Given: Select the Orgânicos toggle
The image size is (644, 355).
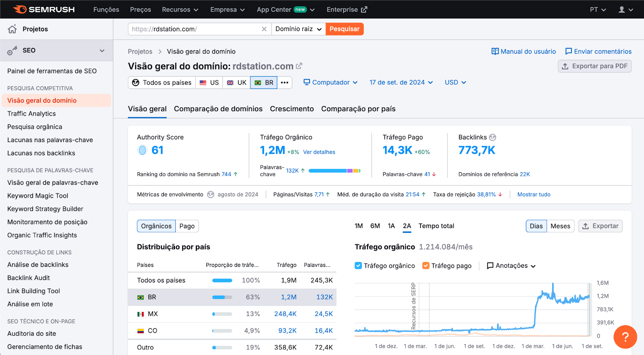Looking at the screenshot, I should pos(156,226).
